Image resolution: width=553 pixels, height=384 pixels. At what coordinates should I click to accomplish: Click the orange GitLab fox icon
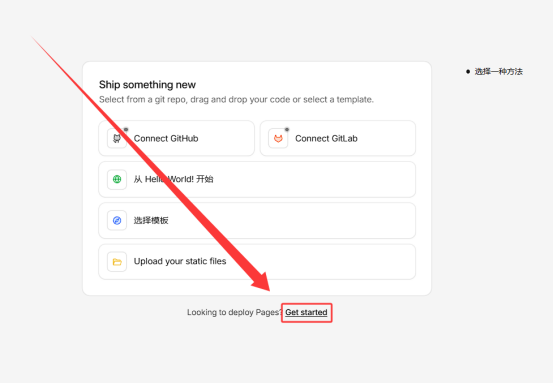(278, 139)
